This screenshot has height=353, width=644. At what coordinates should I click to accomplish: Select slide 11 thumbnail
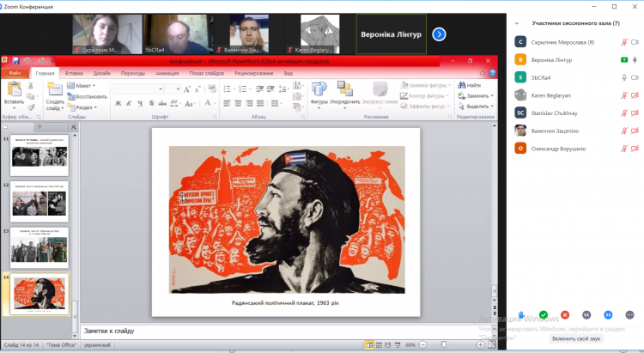pos(39,155)
